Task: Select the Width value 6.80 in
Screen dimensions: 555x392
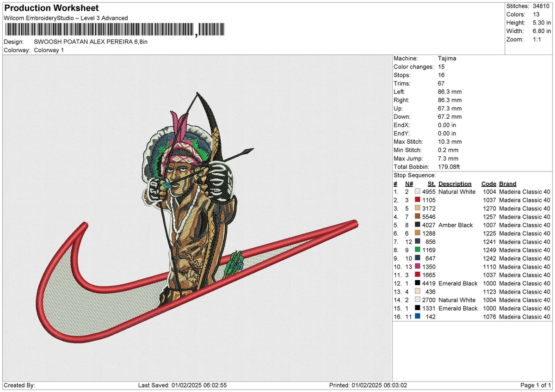Action: tap(542, 31)
